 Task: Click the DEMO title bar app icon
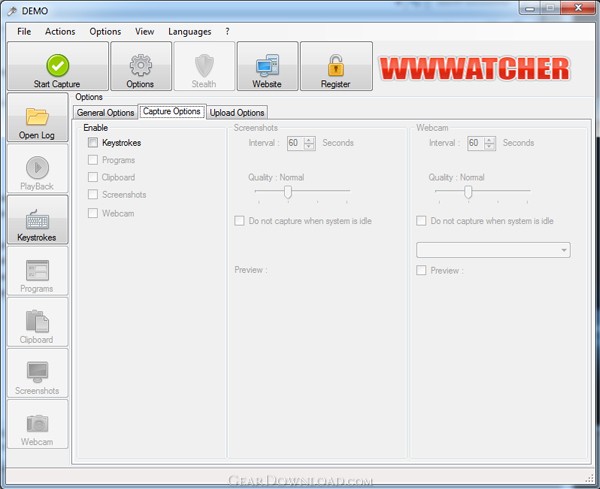pos(12,11)
